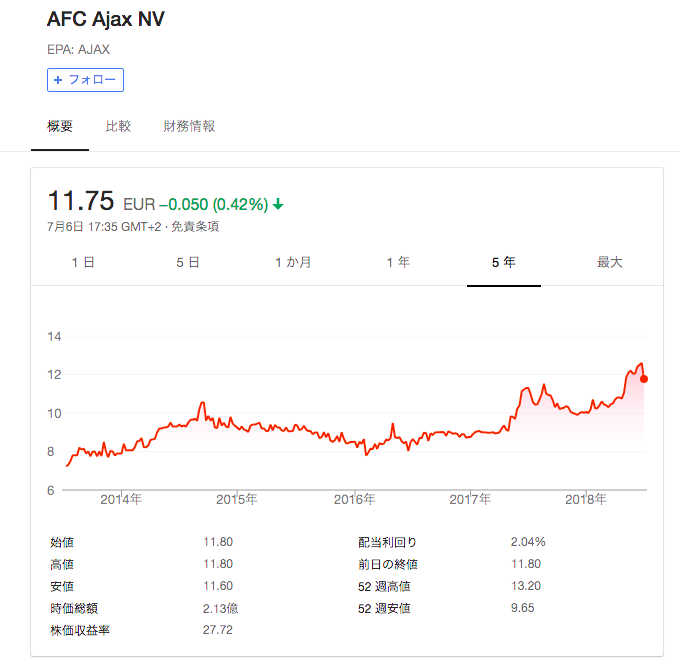The image size is (680, 663).
Task: Click the green down arrow price indicator
Action: tap(278, 204)
